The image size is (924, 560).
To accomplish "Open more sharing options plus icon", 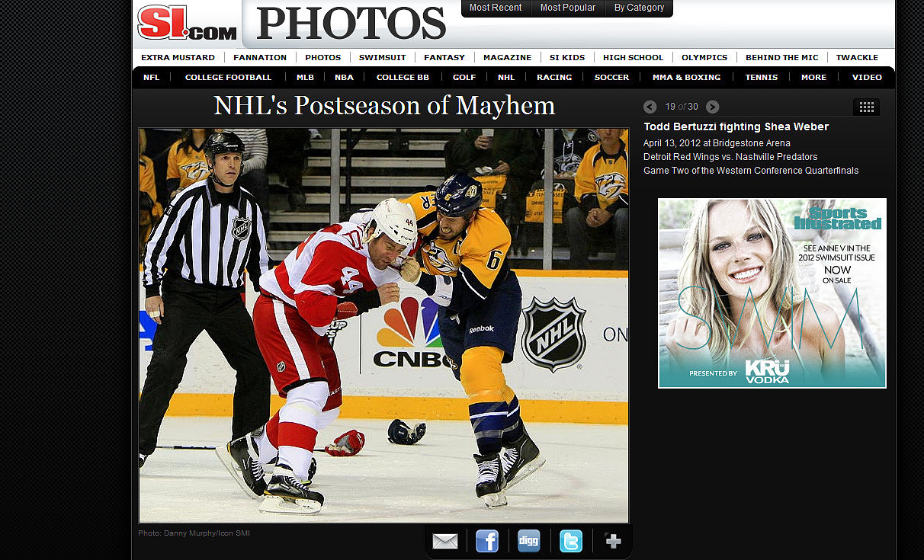I will (613, 541).
